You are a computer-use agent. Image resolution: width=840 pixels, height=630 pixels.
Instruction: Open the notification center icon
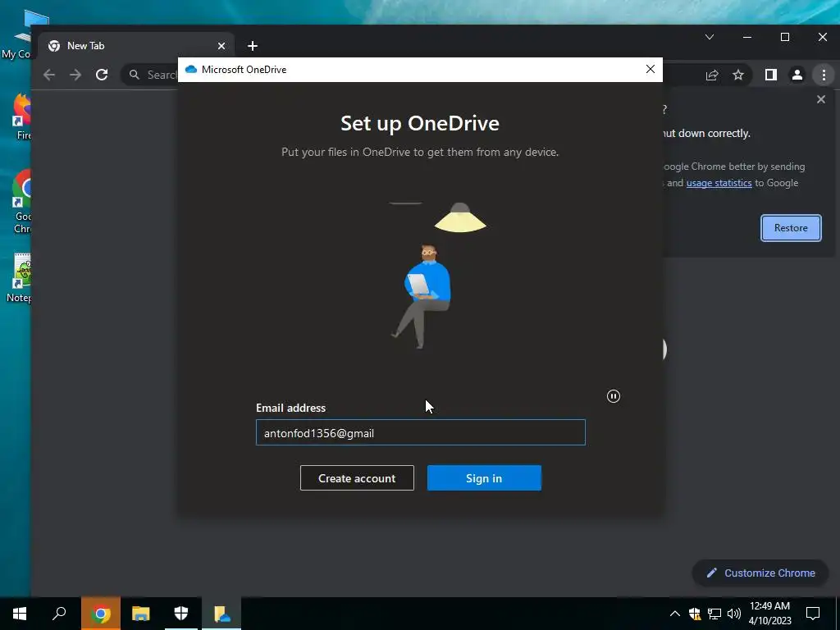tap(813, 614)
